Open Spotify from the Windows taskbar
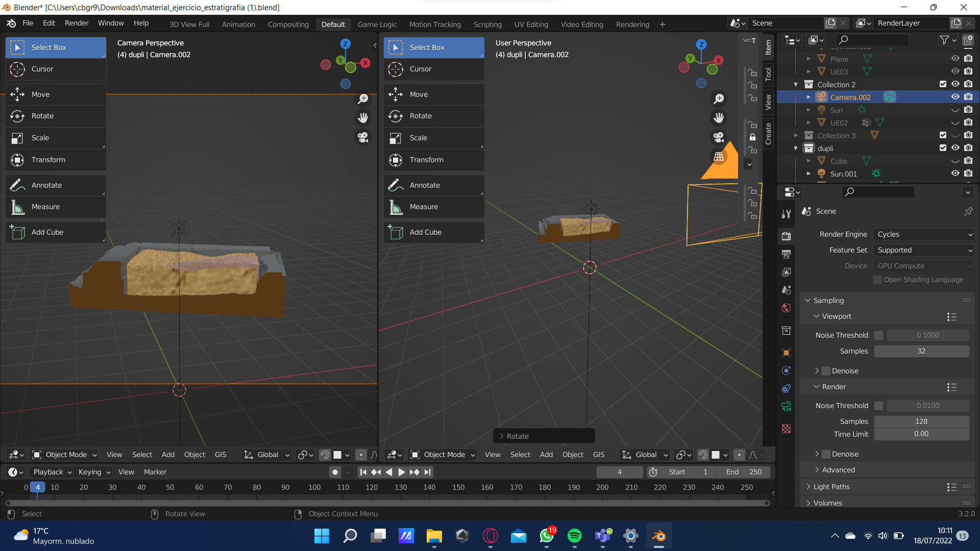This screenshot has width=980, height=551. (x=574, y=536)
